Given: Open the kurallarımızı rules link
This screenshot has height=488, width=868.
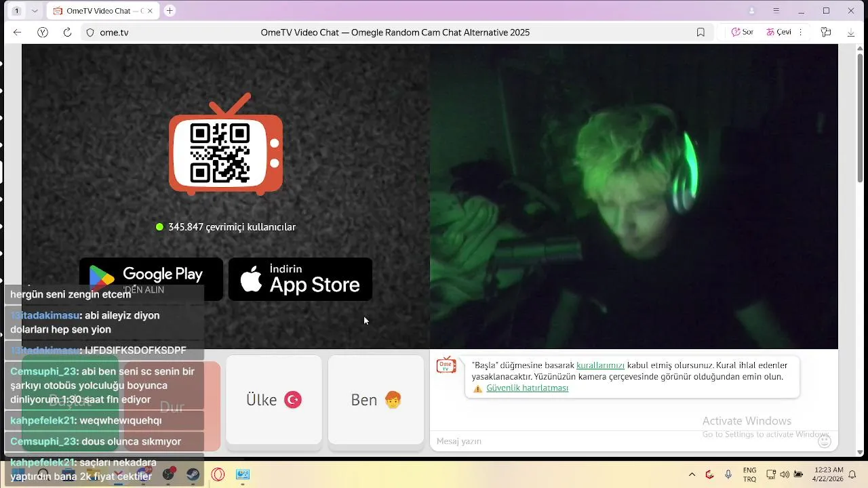Looking at the screenshot, I should pos(600,365).
